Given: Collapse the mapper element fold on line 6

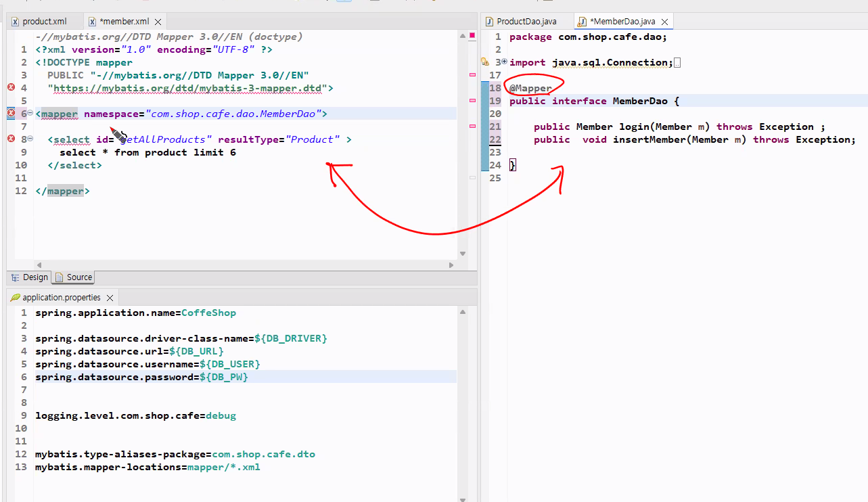Looking at the screenshot, I should click(x=30, y=114).
